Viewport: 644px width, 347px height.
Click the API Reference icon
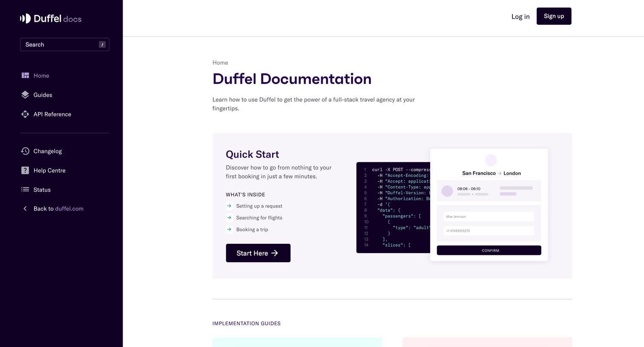click(25, 114)
